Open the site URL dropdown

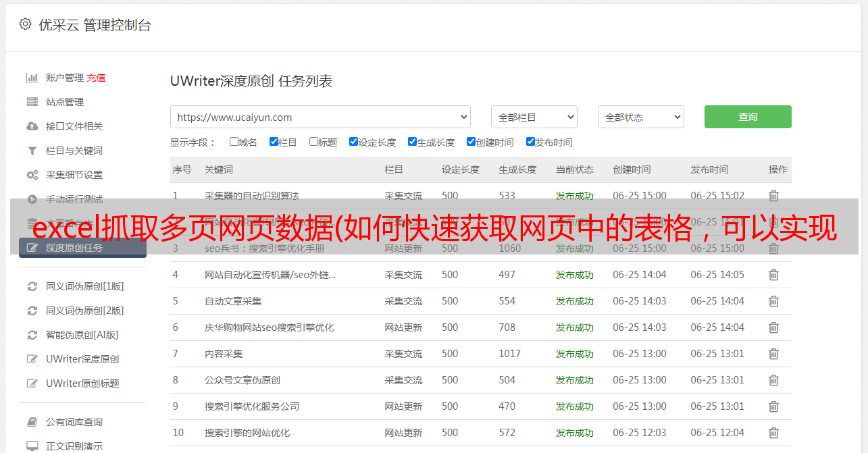[320, 117]
